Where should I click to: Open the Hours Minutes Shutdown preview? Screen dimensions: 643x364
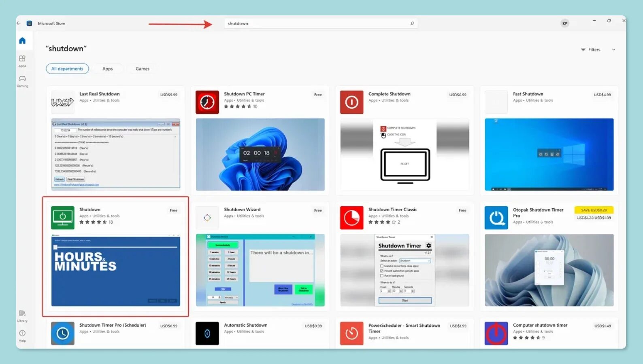pyautogui.click(x=116, y=270)
